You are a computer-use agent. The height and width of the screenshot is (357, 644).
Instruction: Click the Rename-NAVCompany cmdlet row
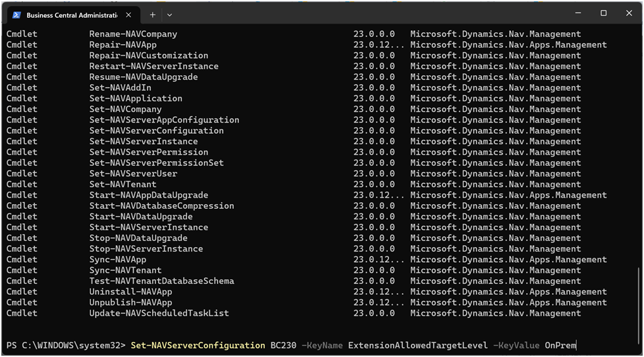pyautogui.click(x=133, y=34)
